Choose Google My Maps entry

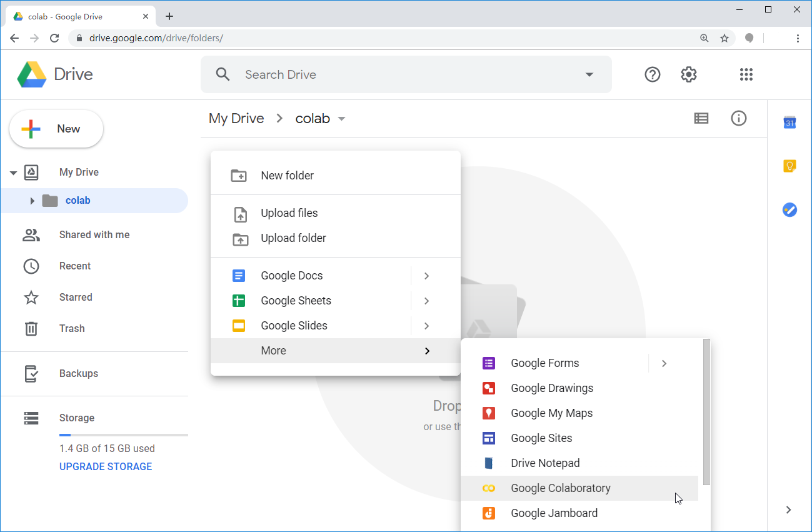pos(579,413)
